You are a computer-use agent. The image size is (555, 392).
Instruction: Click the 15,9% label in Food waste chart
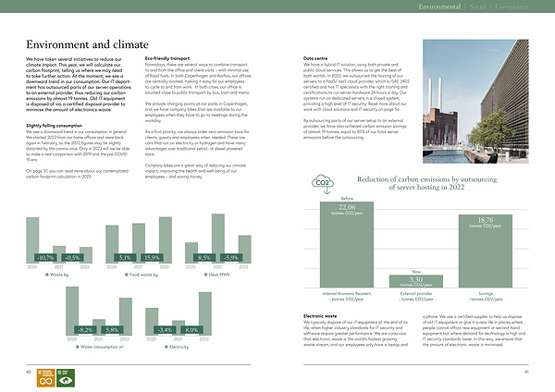(x=153, y=257)
